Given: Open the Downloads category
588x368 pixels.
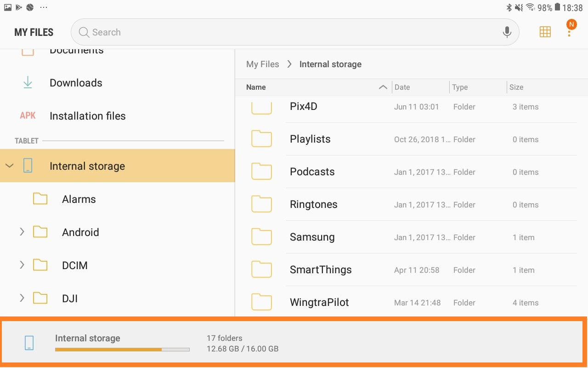Looking at the screenshot, I should pos(76,83).
